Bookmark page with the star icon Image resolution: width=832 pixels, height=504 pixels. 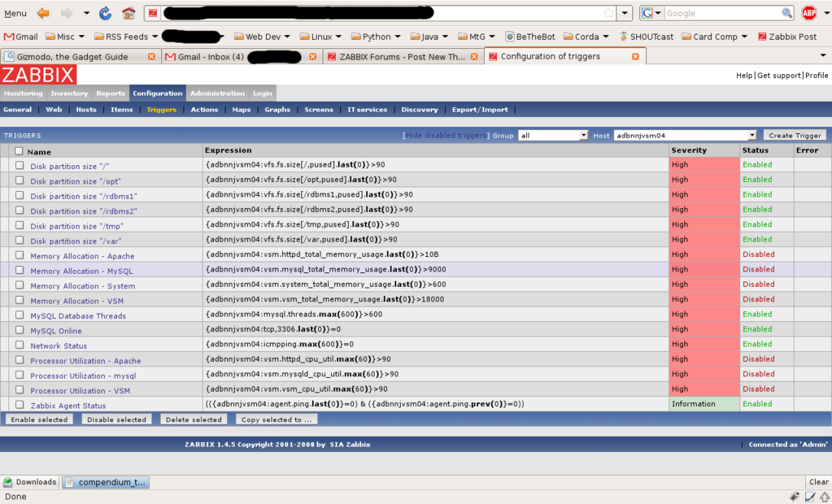tap(608, 13)
